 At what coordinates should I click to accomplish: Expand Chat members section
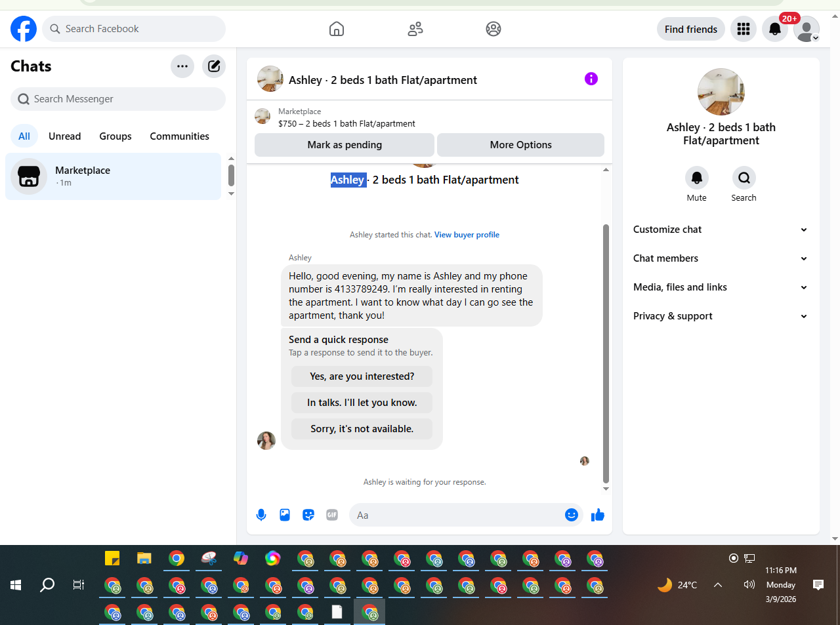click(x=721, y=258)
